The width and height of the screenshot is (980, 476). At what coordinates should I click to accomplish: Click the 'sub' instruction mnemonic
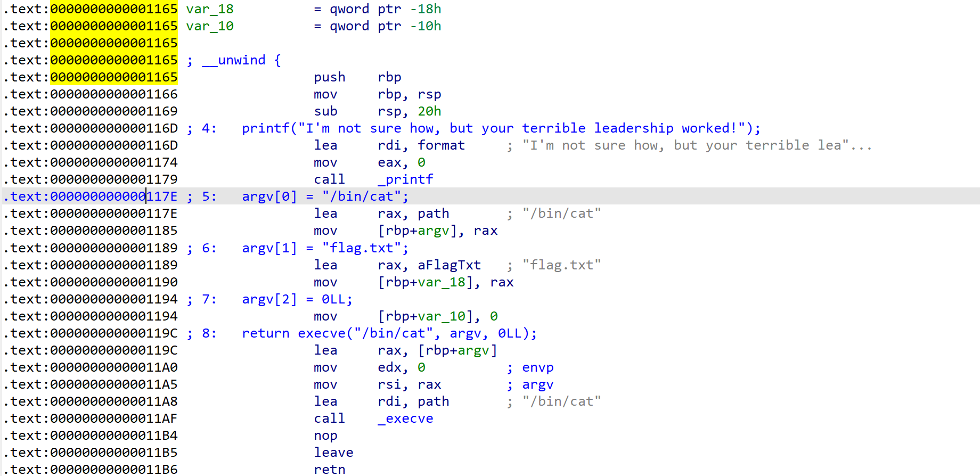[x=325, y=111]
